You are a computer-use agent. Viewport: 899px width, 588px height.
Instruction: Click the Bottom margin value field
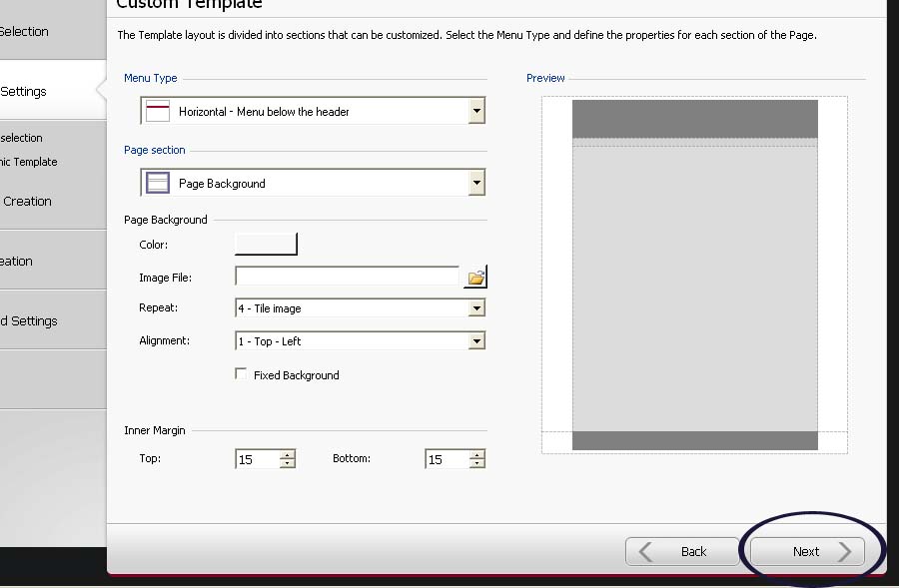pyautogui.click(x=448, y=459)
